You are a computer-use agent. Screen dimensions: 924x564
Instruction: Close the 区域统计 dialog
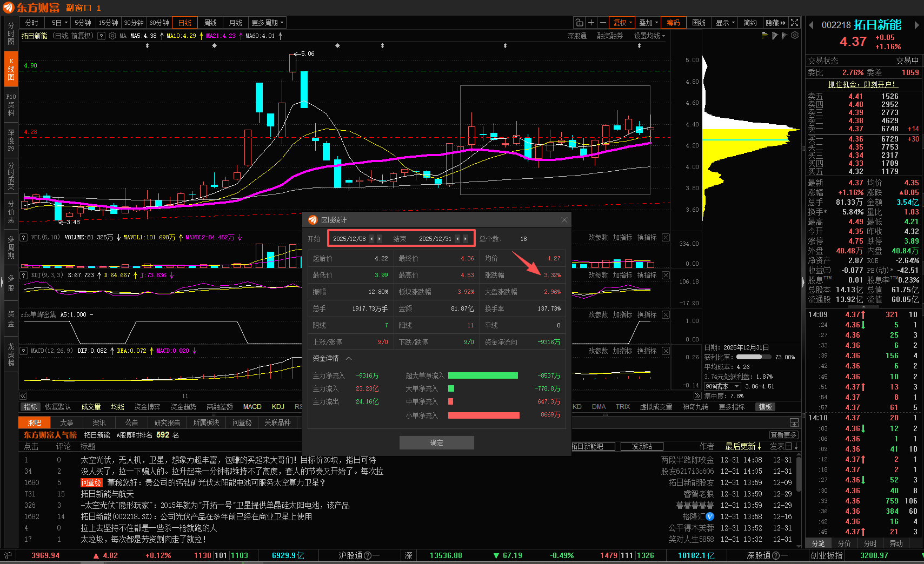coord(564,220)
